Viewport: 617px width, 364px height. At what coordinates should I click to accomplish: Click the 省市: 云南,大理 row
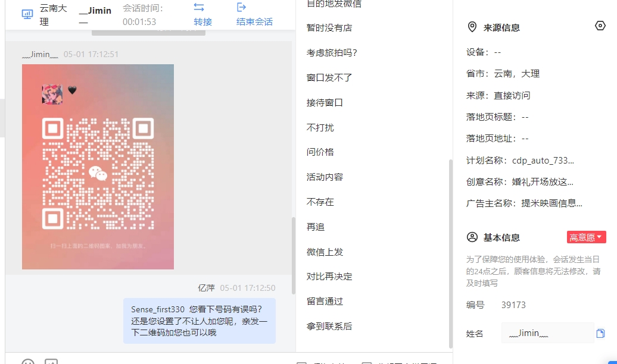pyautogui.click(x=503, y=74)
